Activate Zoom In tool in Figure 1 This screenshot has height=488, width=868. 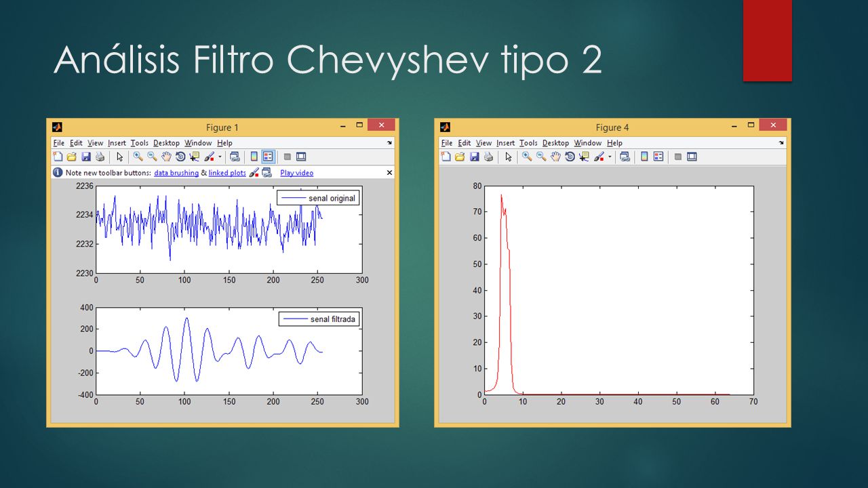[x=138, y=157]
